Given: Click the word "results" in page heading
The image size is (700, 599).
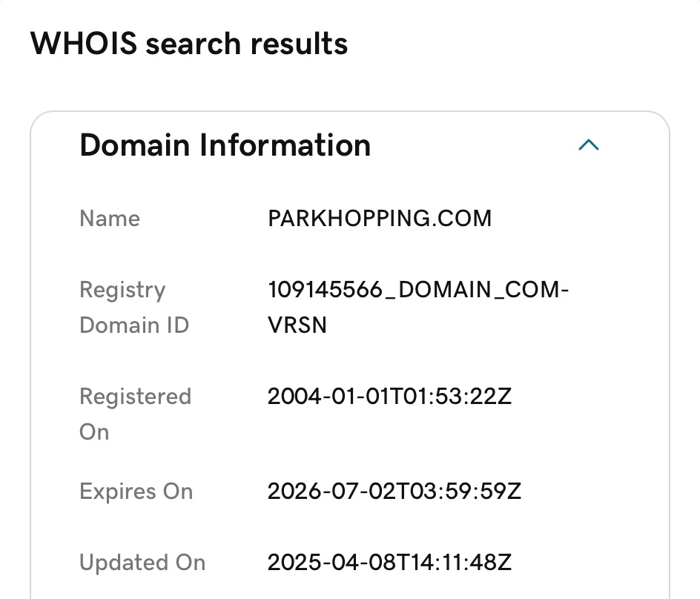Looking at the screenshot, I should (x=298, y=44).
